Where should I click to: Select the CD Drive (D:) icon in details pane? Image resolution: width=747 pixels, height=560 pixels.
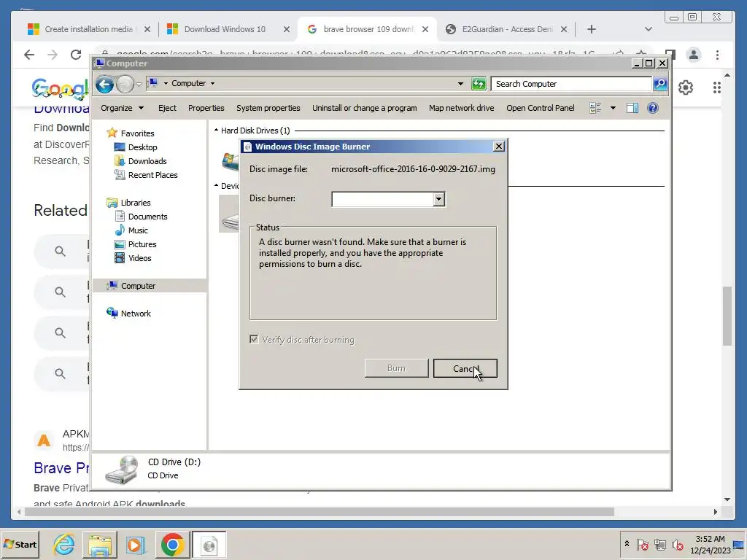tap(122, 470)
